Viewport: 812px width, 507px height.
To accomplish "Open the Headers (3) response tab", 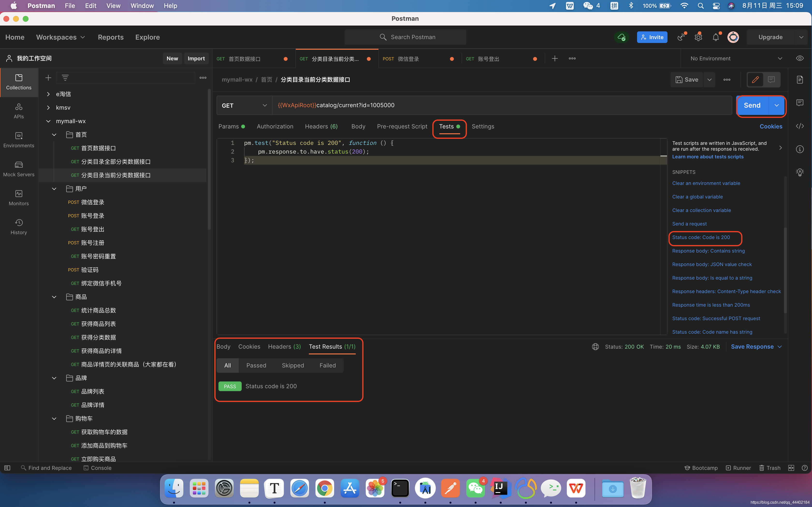I will (x=284, y=346).
